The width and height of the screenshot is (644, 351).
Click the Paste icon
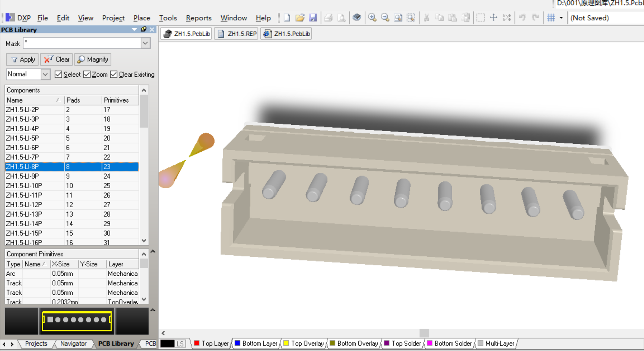(453, 18)
